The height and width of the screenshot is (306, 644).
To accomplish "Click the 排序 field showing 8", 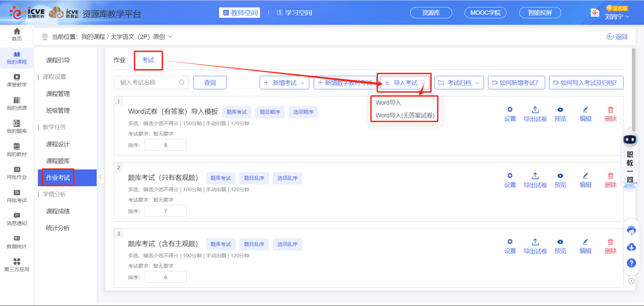I will pos(165,145).
